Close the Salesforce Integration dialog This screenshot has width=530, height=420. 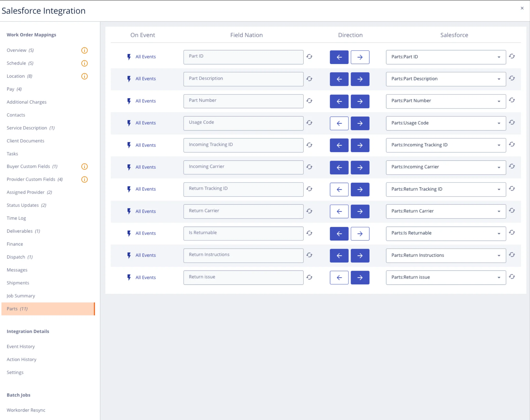(522, 8)
